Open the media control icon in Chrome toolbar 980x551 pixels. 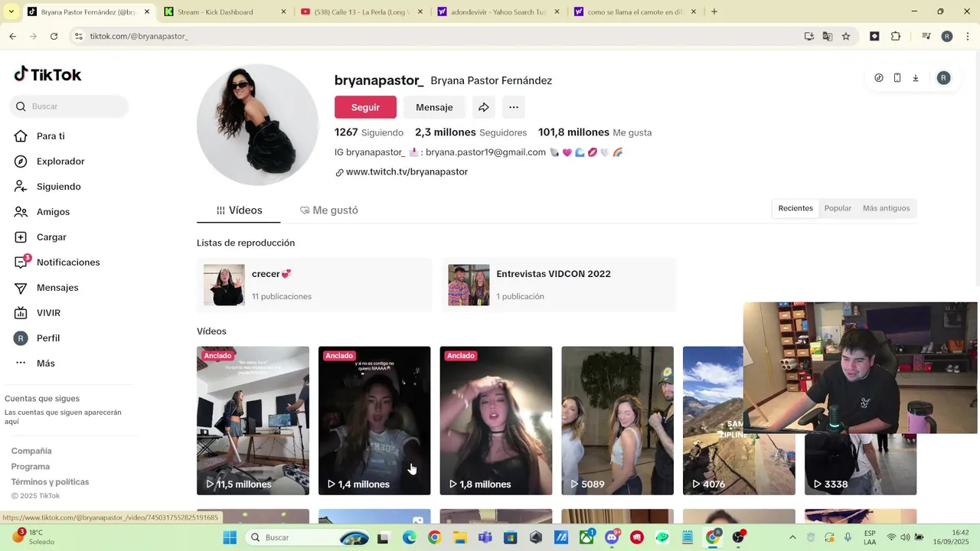coord(926,36)
